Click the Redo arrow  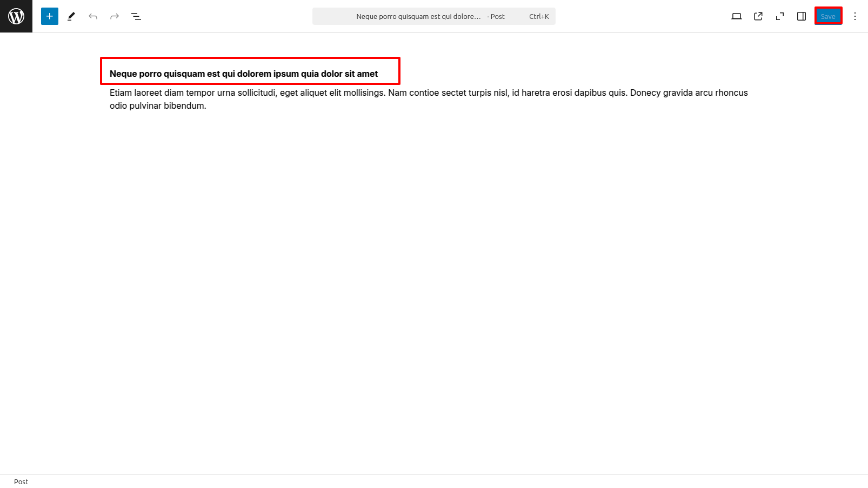point(115,16)
